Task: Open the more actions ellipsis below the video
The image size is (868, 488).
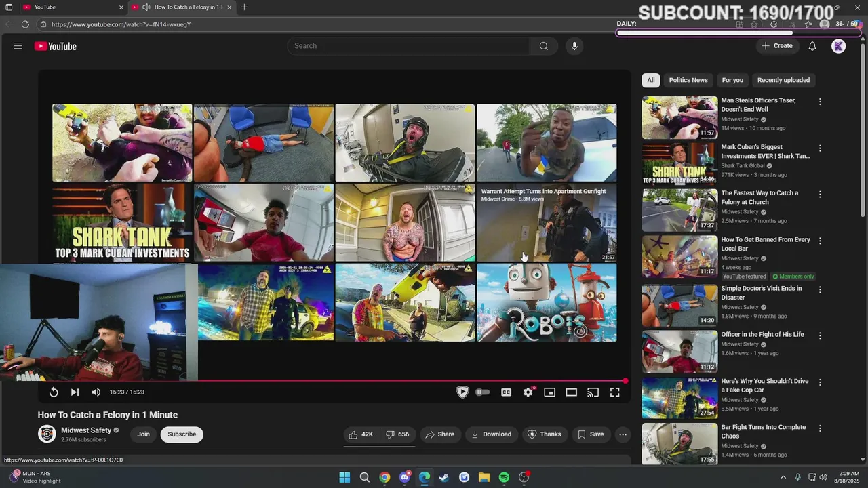Action: (623, 434)
